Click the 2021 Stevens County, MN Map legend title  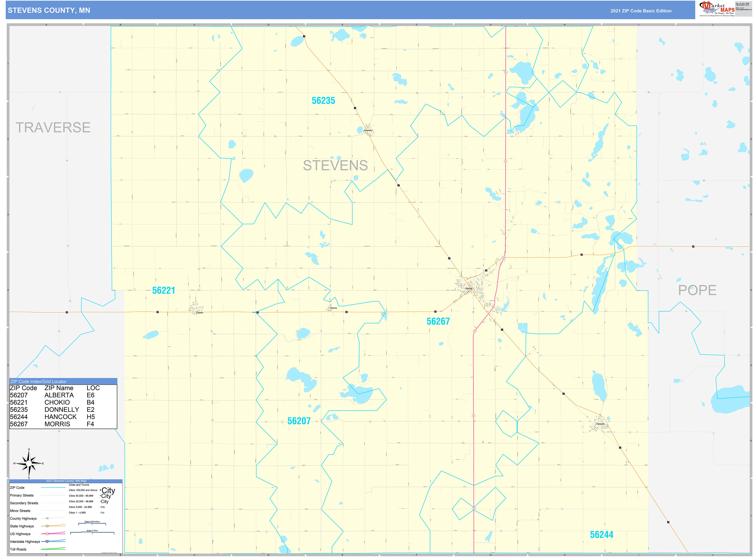coord(66,481)
